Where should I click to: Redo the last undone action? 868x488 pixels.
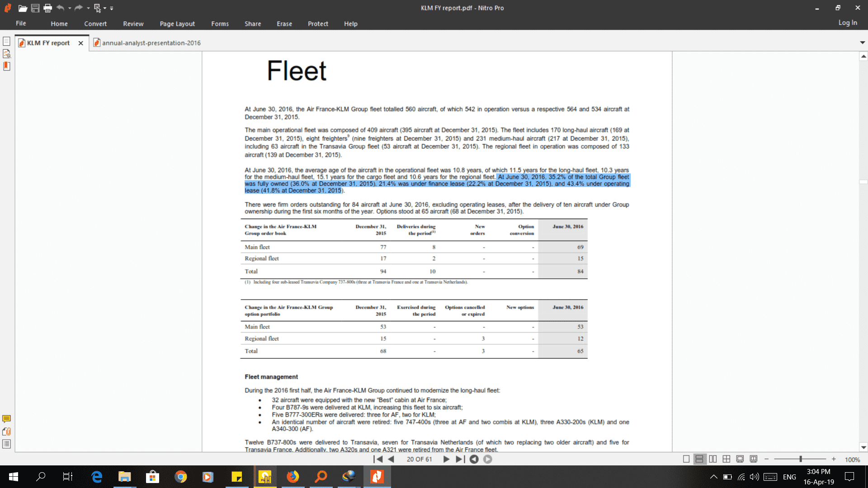[79, 8]
